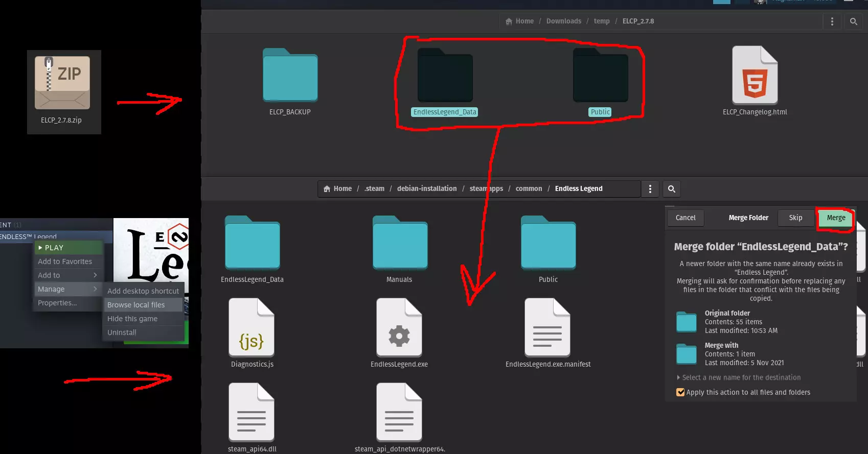Click the green Merge button
The width and height of the screenshot is (868, 454).
[836, 218]
